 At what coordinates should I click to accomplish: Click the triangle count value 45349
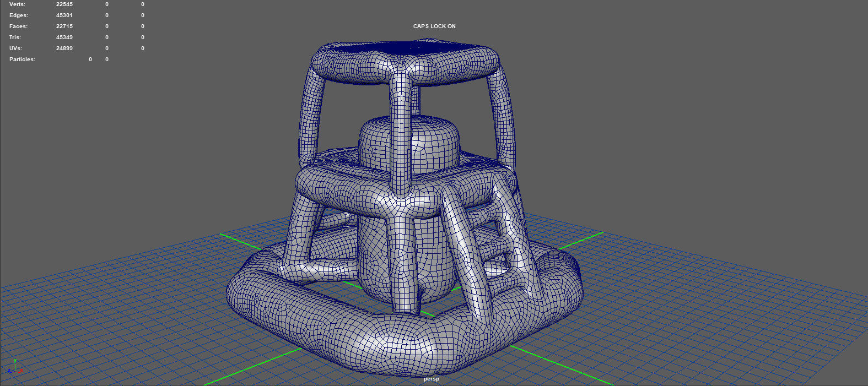(x=64, y=37)
